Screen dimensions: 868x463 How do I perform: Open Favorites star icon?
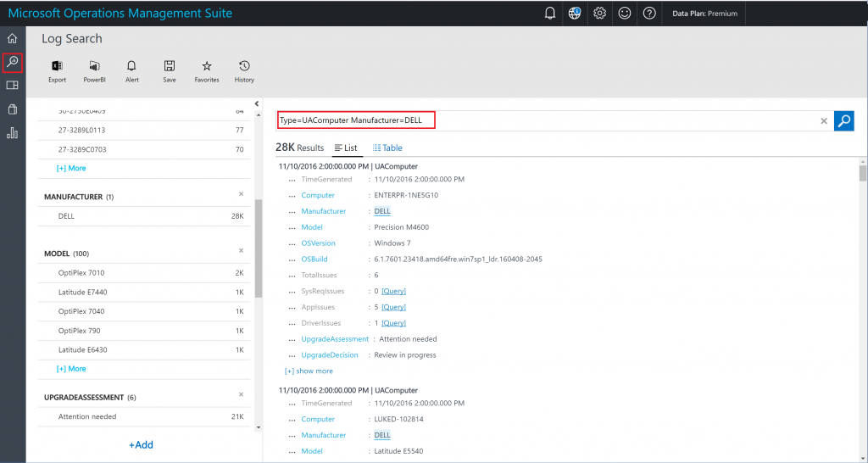[x=207, y=66]
